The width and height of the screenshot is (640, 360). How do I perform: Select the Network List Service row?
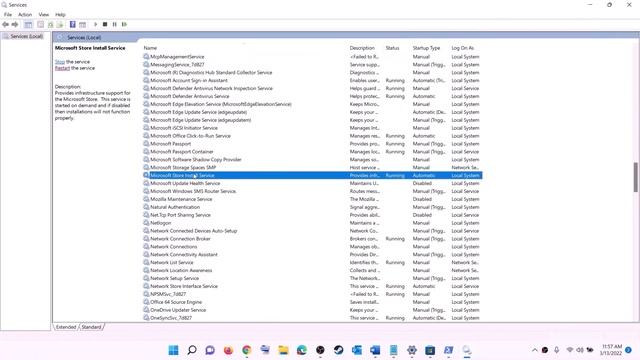pyautogui.click(x=312, y=262)
